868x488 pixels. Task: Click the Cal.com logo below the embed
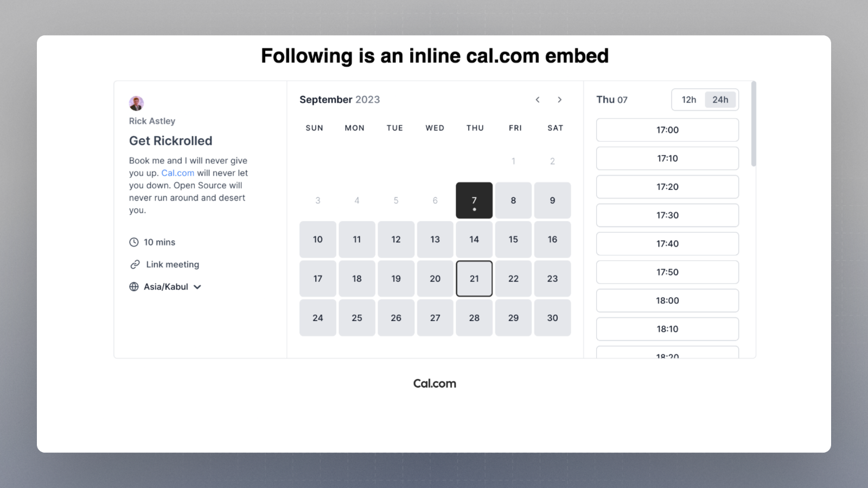(x=434, y=383)
